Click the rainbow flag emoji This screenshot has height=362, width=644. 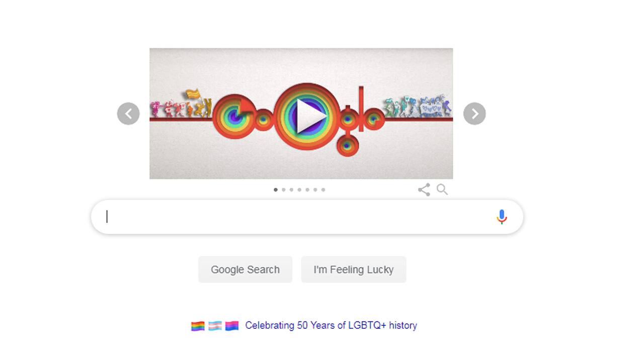(199, 325)
